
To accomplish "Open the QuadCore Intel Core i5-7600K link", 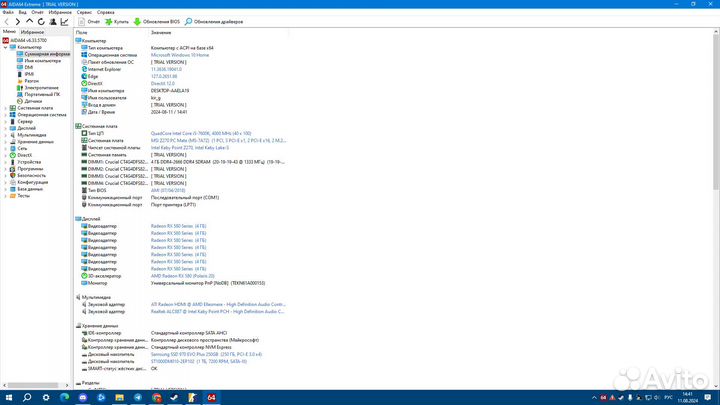I will 201,133.
